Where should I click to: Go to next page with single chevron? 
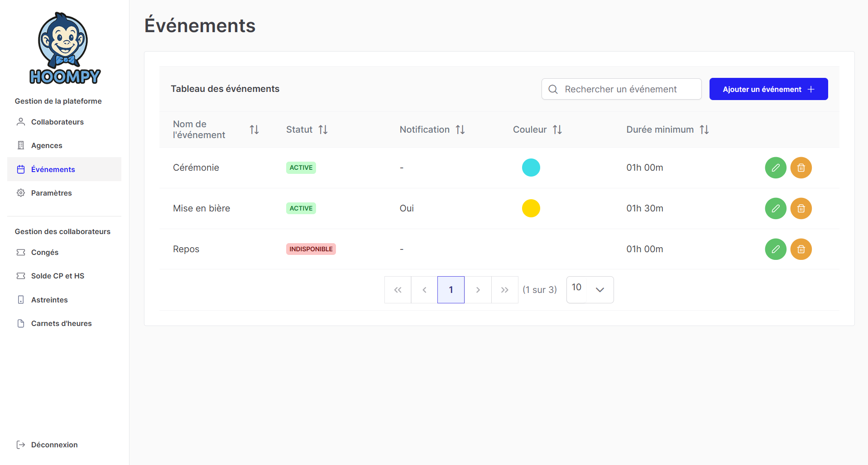click(478, 290)
